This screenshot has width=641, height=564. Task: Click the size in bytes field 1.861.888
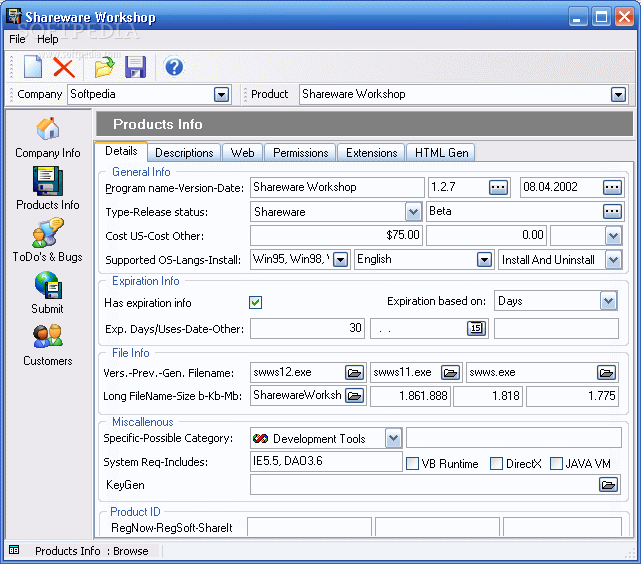[x=410, y=396]
